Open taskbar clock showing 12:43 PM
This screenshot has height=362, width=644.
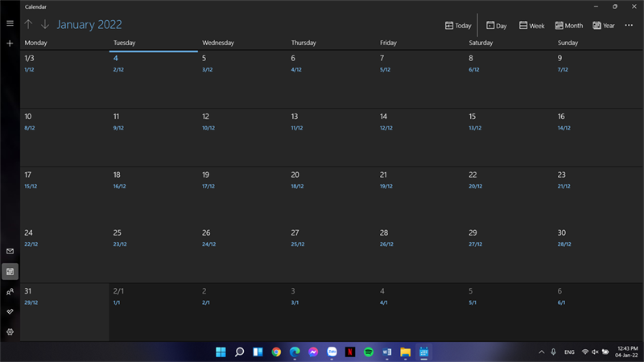pyautogui.click(x=626, y=352)
